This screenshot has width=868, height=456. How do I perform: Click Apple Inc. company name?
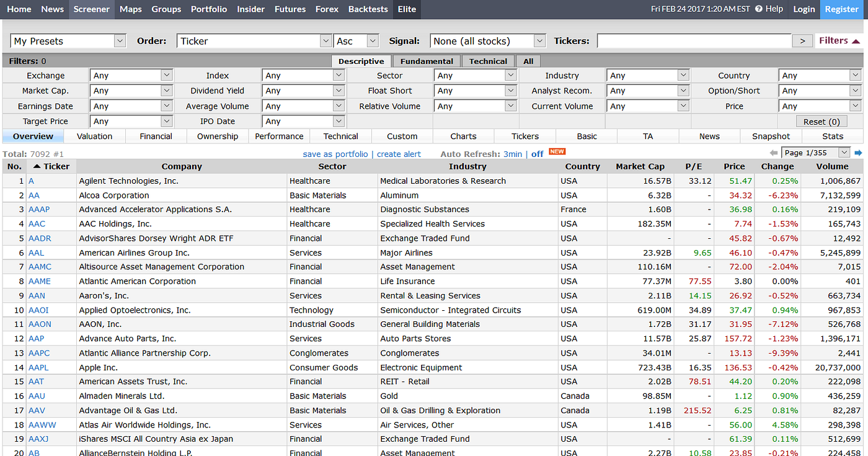coord(99,367)
